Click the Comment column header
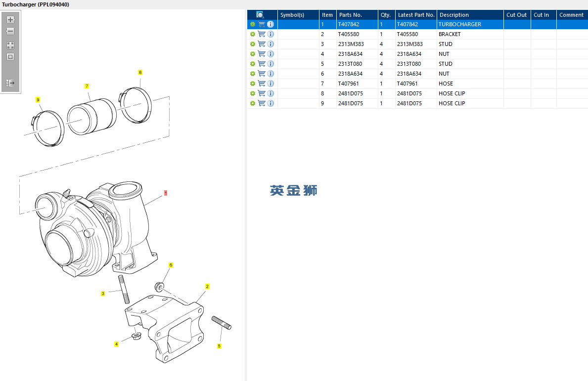Screen dimensions: 588x381 572,15
